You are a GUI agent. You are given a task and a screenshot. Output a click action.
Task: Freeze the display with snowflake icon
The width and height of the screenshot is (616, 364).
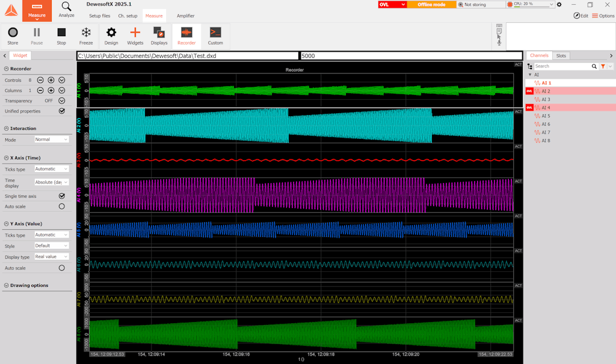86,36
